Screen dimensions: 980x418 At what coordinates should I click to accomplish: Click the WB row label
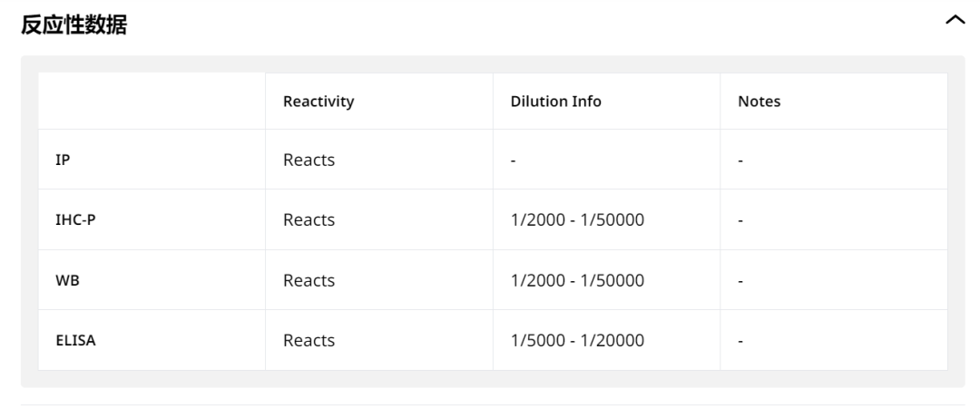coord(66,281)
